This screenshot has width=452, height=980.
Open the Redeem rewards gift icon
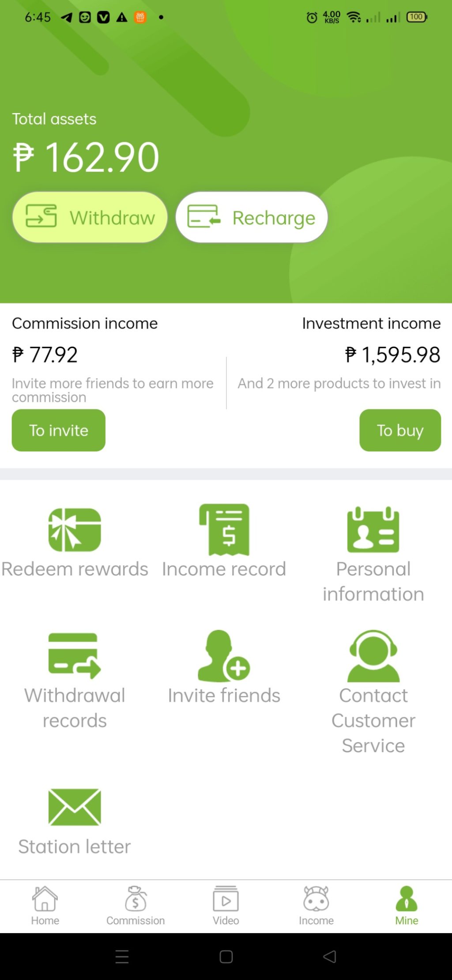coord(75,530)
